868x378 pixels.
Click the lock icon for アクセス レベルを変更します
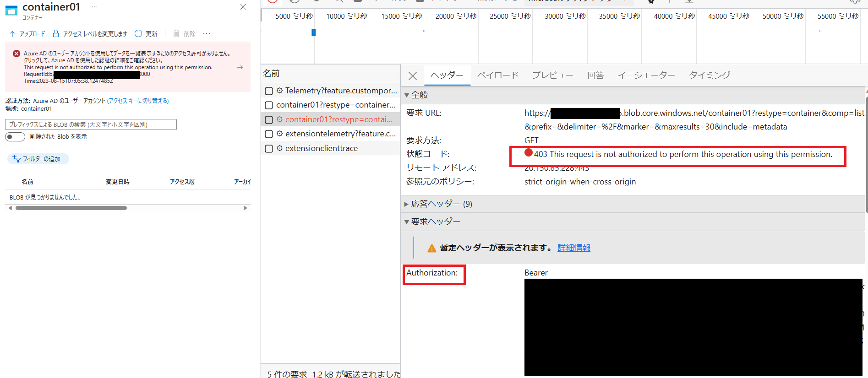pos(56,33)
